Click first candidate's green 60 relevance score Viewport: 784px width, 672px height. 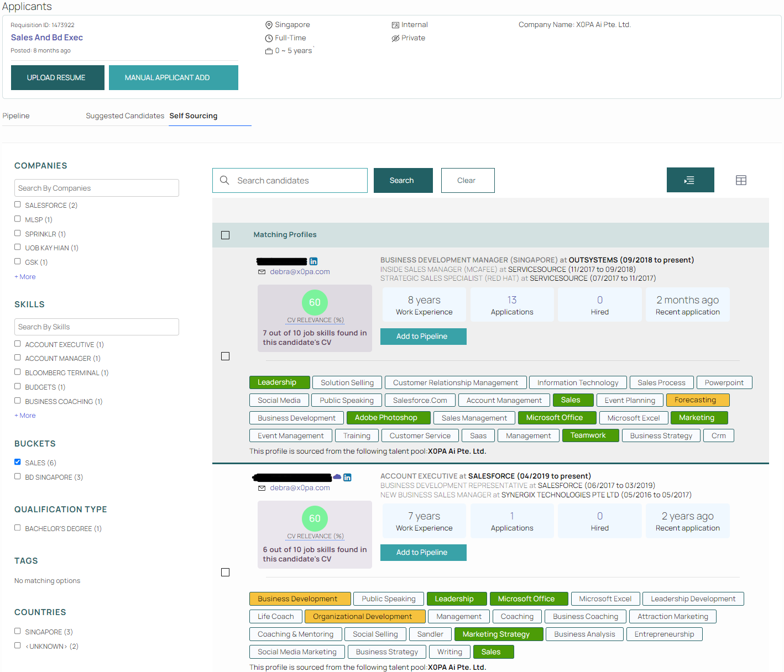(x=315, y=302)
